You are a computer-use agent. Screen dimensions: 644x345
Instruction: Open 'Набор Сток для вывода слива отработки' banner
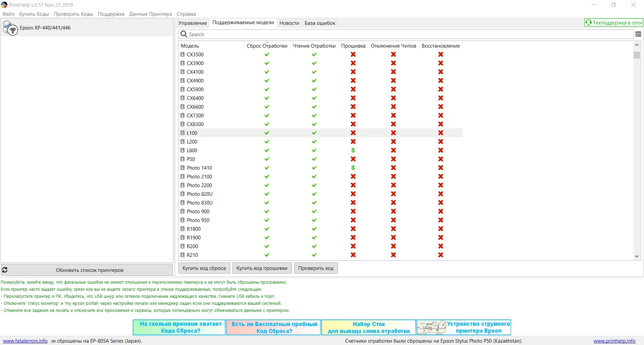(369, 327)
